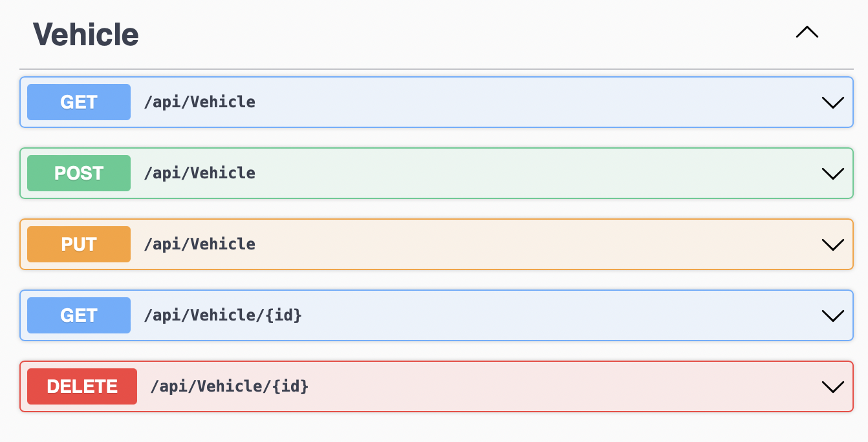Click the /api/Vehicle path on GET row

tap(201, 101)
